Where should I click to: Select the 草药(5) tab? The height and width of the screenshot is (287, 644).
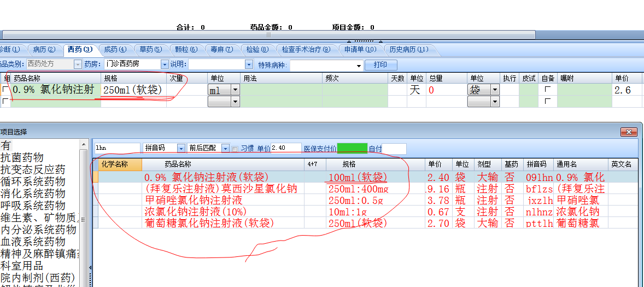pyautogui.click(x=151, y=50)
